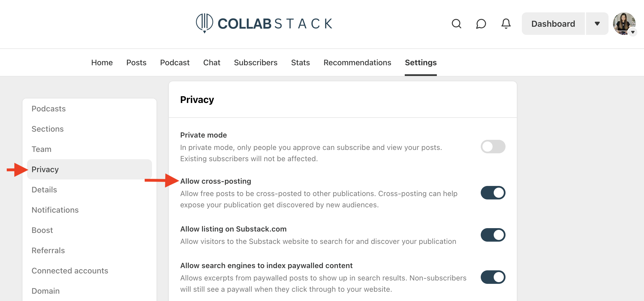The height and width of the screenshot is (301, 644).
Task: Open Referrals settings
Action: [48, 250]
